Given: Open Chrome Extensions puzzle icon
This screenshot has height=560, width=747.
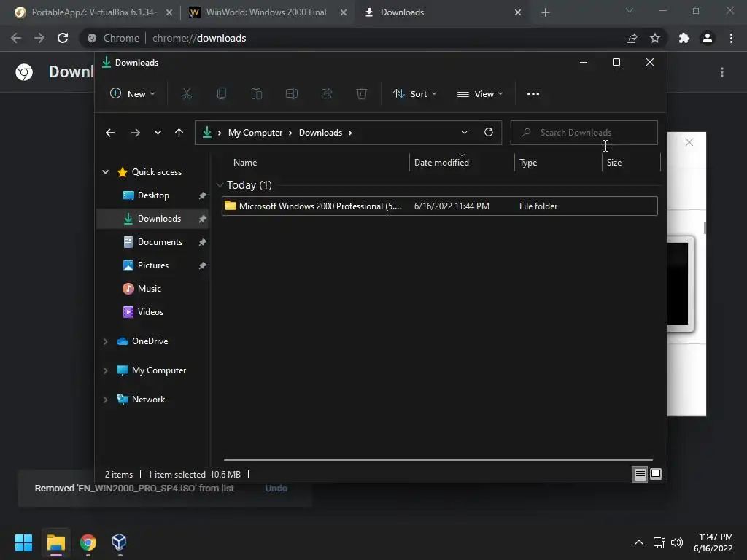Looking at the screenshot, I should [684, 38].
